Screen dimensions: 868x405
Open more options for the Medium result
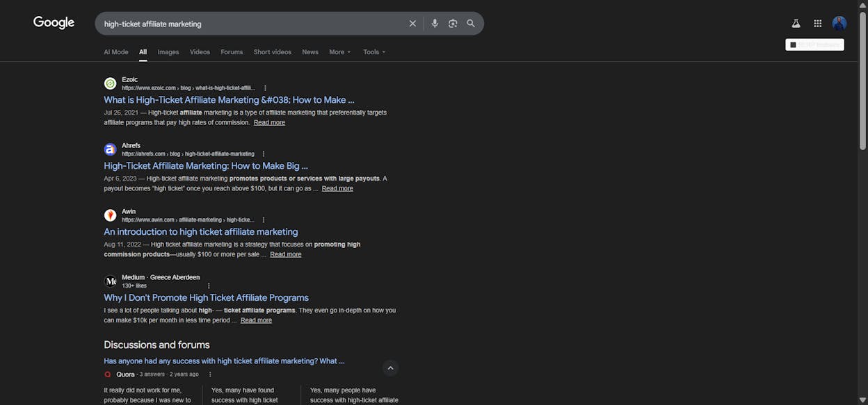click(x=209, y=286)
